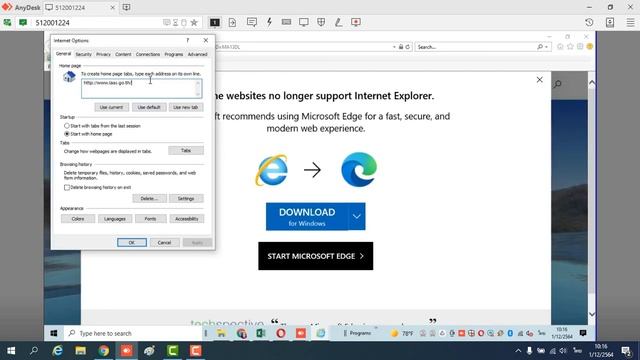640x360 pixels.
Task: Switch to the Connections tab
Action: [x=148, y=54]
